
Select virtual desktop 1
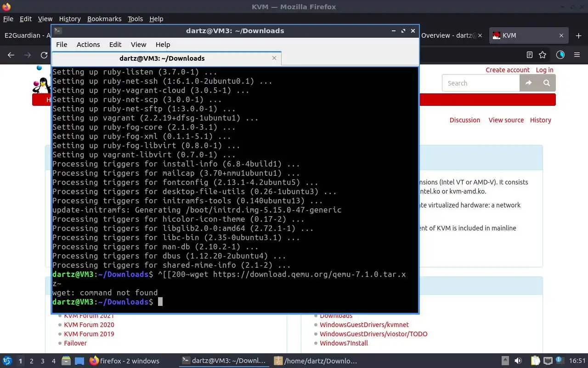(20, 361)
